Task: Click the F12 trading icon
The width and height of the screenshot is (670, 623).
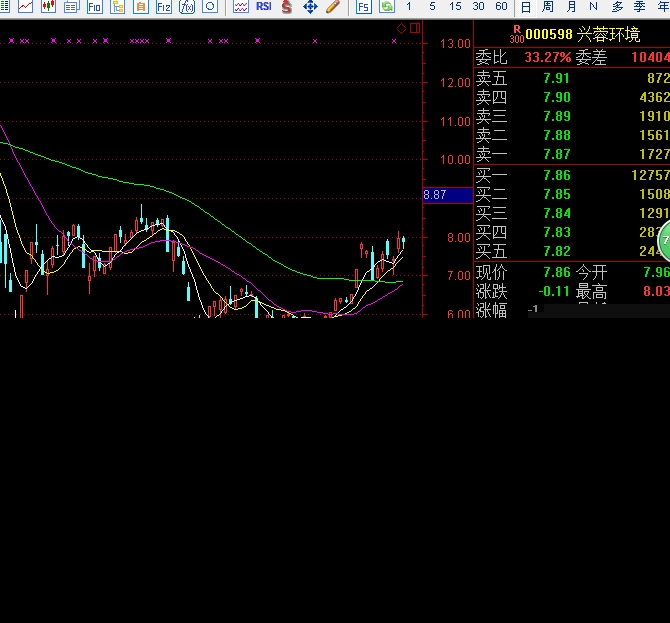Action: 164,6
